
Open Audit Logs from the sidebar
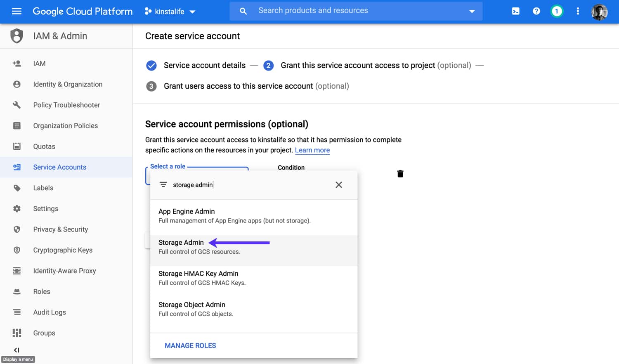tap(50, 312)
